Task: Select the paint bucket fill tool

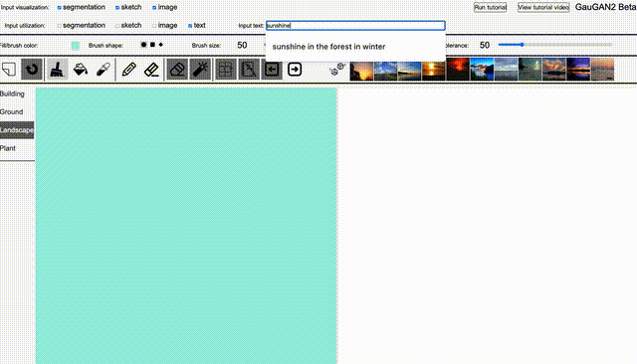Action: (x=81, y=70)
